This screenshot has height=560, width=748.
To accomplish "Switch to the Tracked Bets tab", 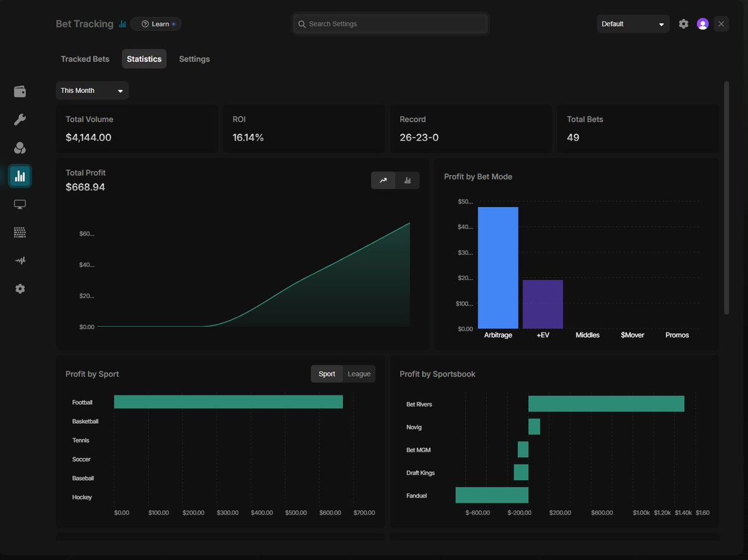I will (85, 59).
